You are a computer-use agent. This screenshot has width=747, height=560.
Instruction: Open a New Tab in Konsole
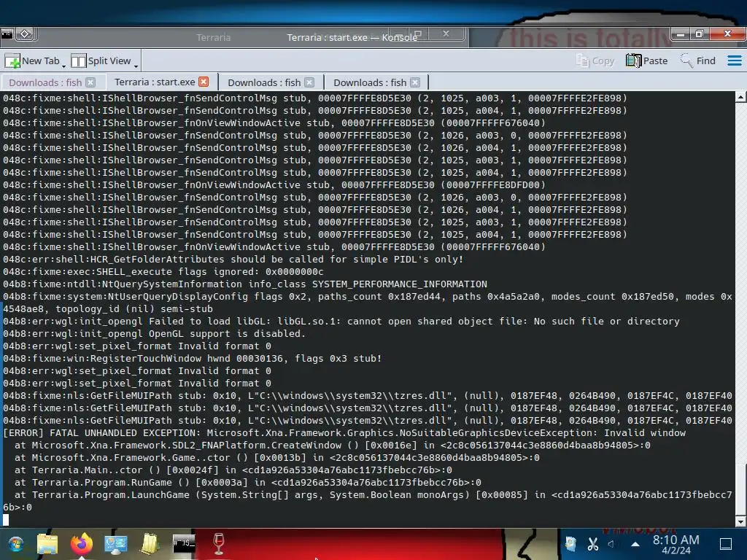32,61
